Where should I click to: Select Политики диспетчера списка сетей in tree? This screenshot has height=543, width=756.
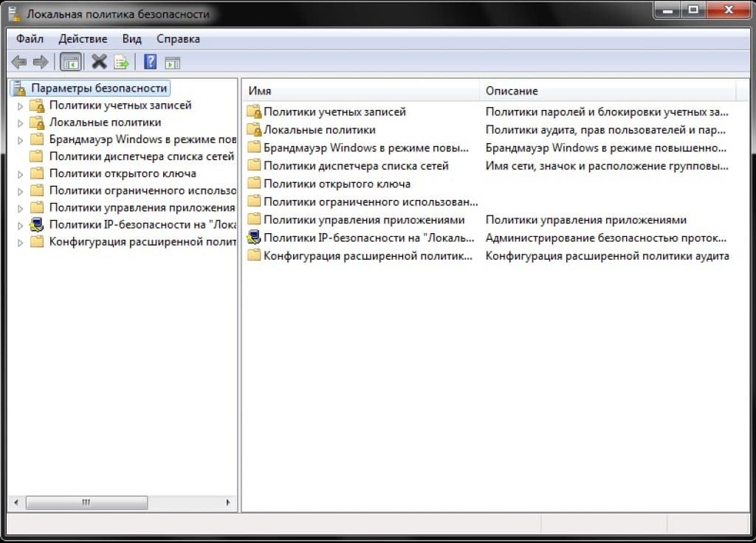coord(142,156)
